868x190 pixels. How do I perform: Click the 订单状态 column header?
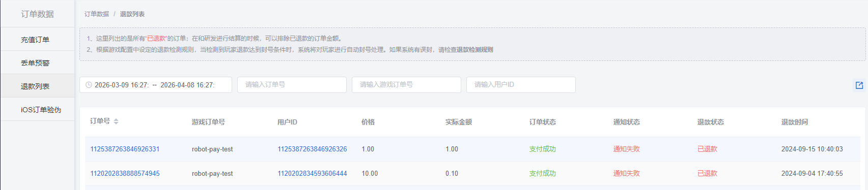[x=543, y=122]
